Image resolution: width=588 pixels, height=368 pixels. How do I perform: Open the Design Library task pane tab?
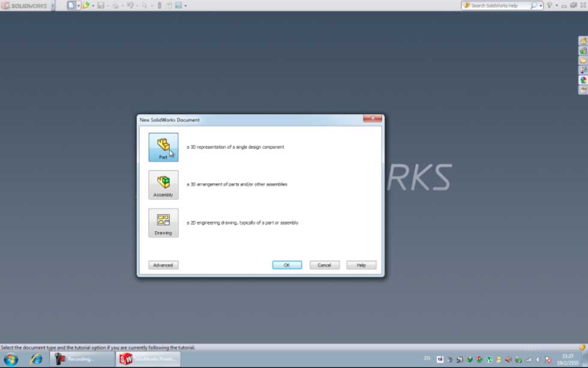[583, 50]
